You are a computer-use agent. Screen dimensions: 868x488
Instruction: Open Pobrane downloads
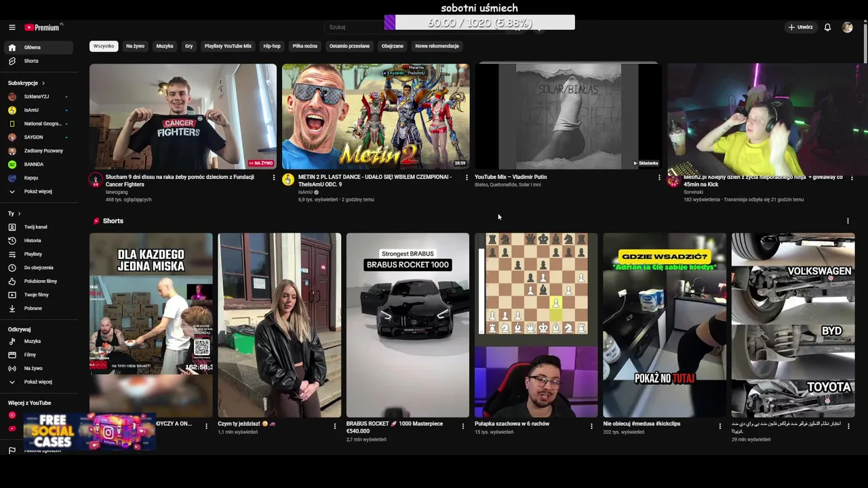tap(37, 308)
